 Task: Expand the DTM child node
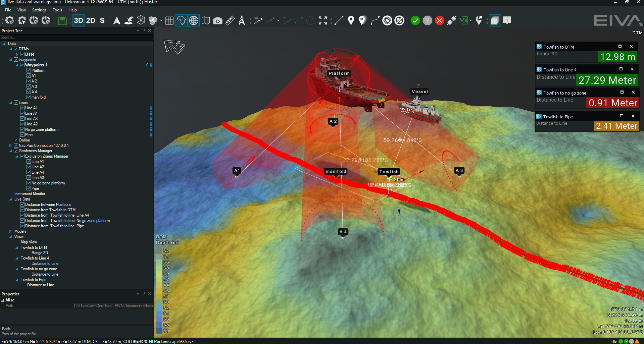(x=17, y=54)
